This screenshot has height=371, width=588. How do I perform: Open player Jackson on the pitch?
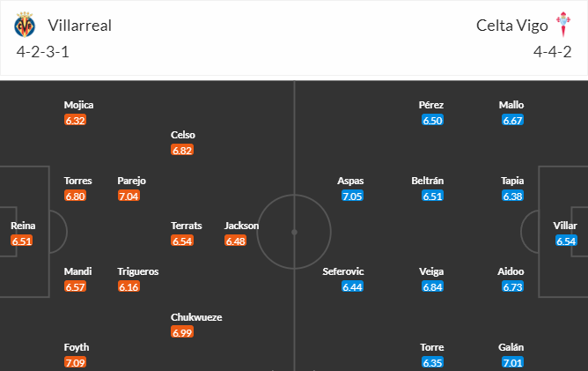pos(241,226)
